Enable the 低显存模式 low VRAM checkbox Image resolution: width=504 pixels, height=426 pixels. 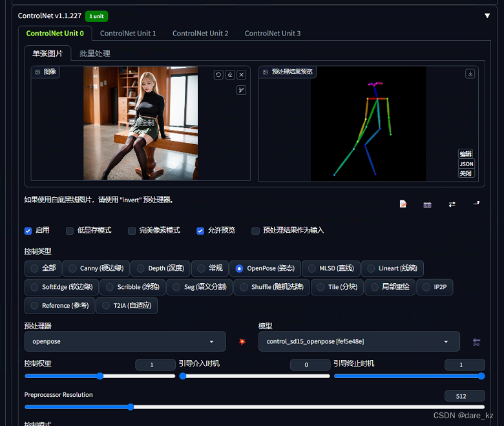(x=70, y=231)
